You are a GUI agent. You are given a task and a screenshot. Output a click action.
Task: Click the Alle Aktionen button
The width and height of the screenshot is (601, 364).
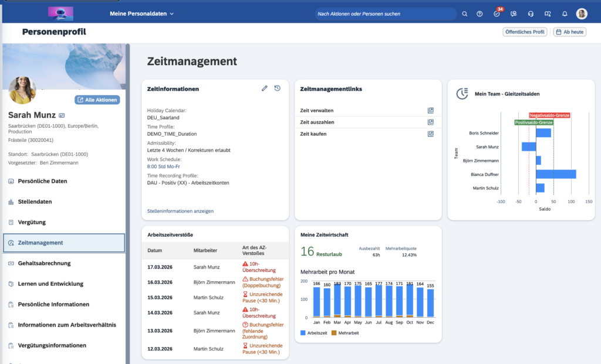click(97, 100)
